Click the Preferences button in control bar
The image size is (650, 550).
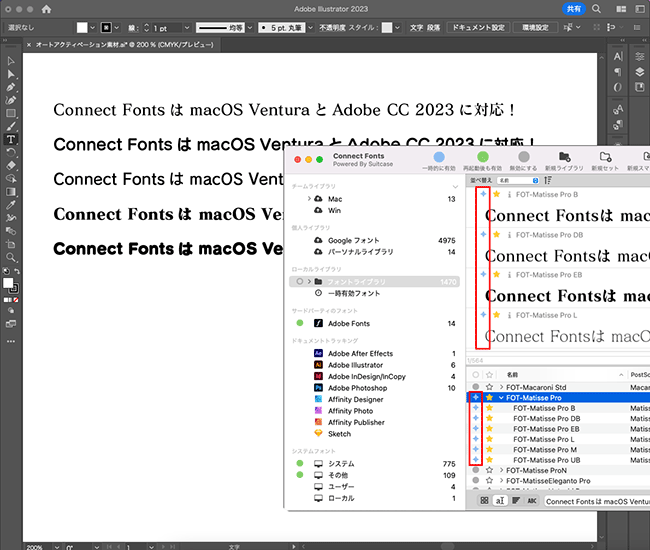(x=535, y=28)
